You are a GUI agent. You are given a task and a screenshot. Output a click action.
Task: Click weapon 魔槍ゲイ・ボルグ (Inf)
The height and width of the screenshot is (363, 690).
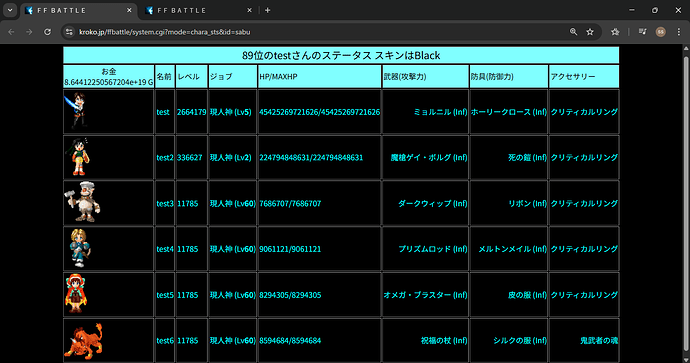pyautogui.click(x=429, y=158)
